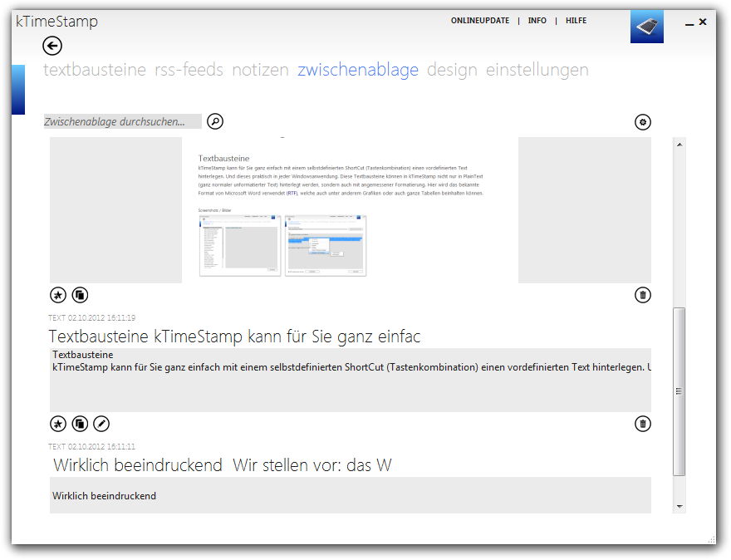Click the Textbausteine entry body text box
Screen dimensions: 731x560
click(x=350, y=380)
